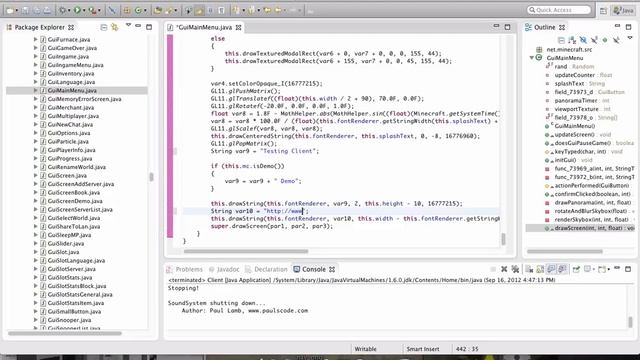Select GuiIngameMenu.java in Package Explorer

(75, 65)
